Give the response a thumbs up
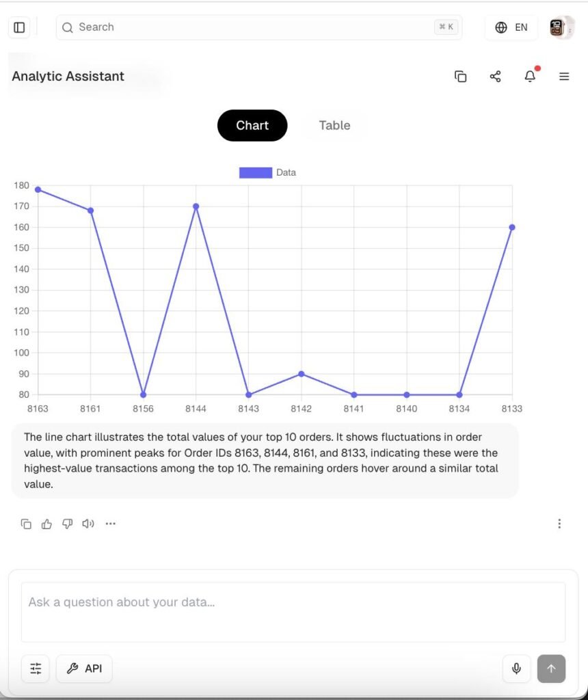588x700 pixels. (46, 524)
